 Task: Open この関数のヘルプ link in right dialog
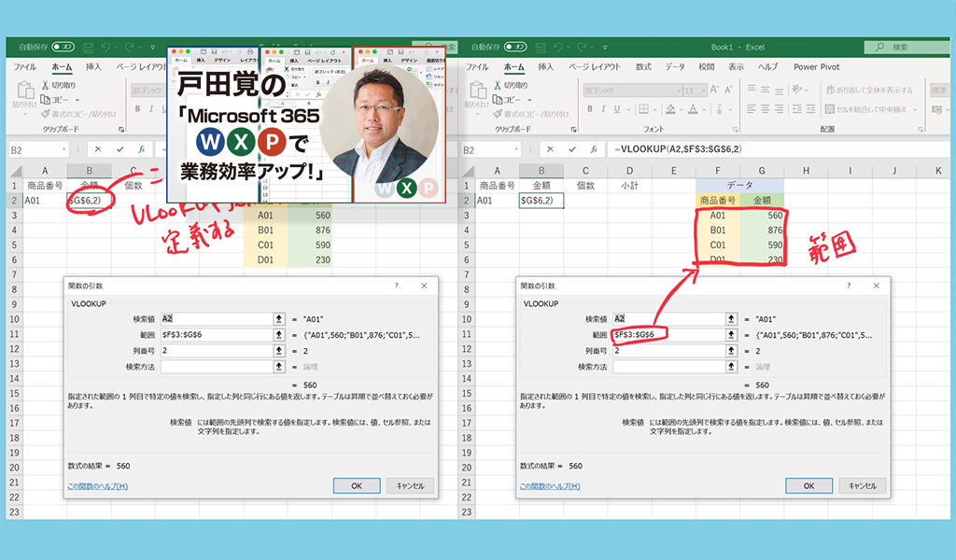click(x=550, y=486)
